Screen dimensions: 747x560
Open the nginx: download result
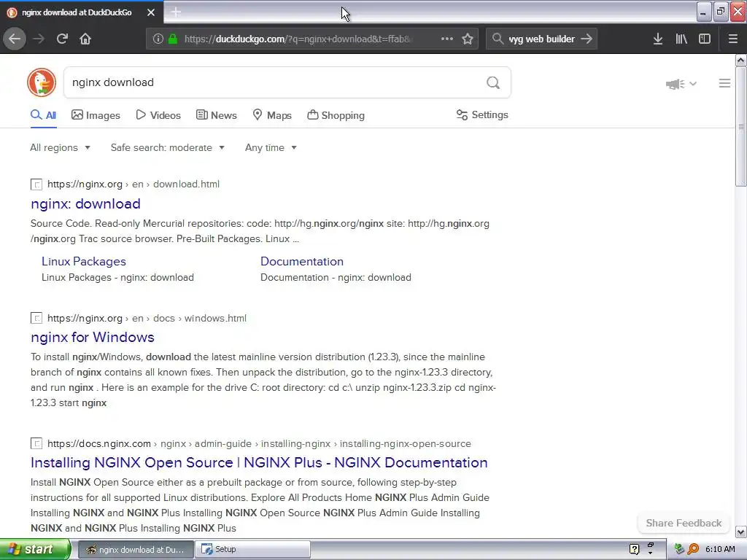coord(86,204)
